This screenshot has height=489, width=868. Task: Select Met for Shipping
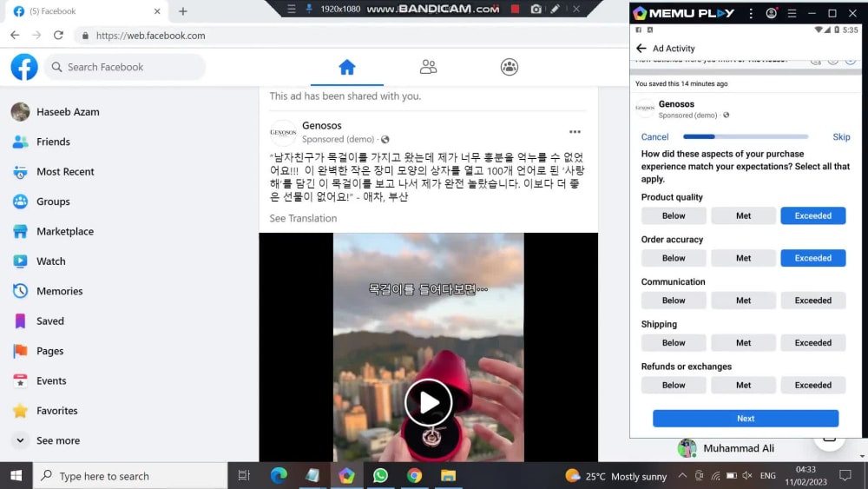click(744, 343)
